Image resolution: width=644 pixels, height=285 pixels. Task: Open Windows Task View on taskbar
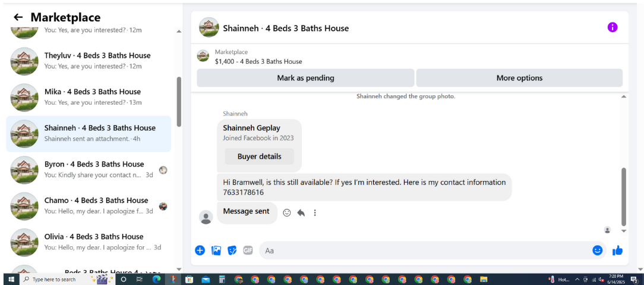pyautogui.click(x=139, y=279)
